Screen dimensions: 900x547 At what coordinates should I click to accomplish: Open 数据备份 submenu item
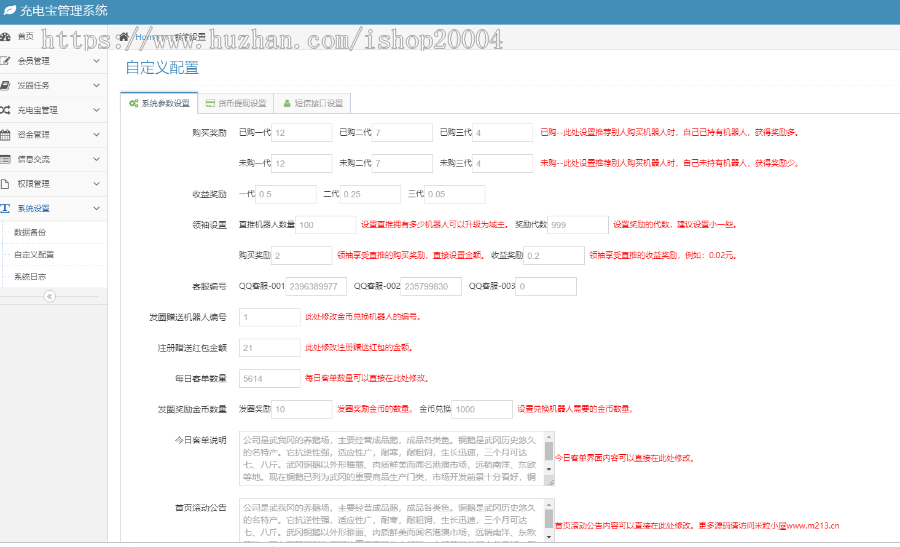[x=30, y=232]
